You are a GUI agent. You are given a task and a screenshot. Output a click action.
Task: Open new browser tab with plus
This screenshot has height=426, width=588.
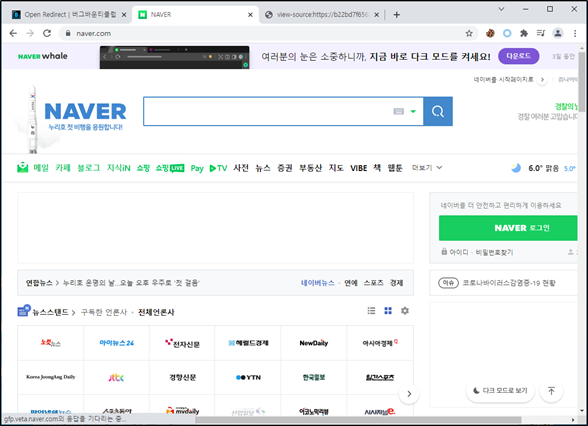(396, 15)
